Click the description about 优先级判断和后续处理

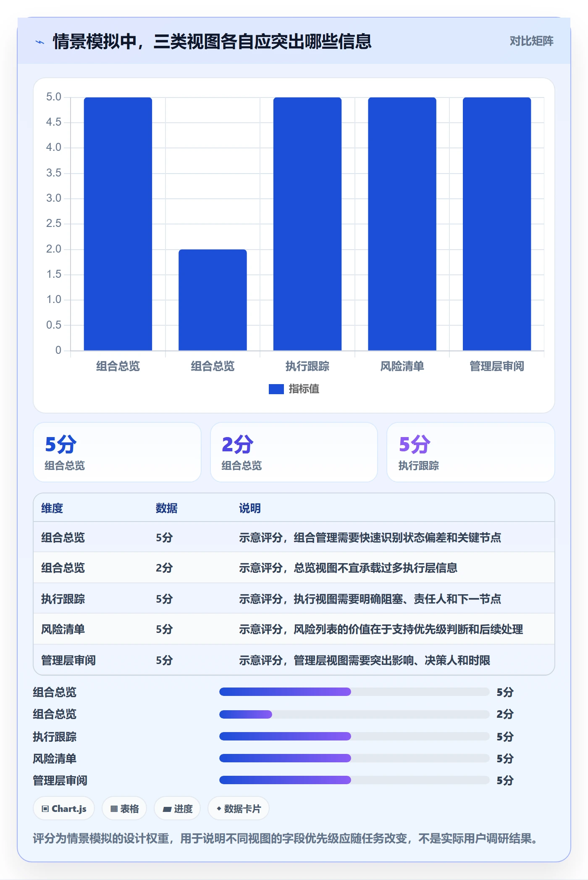pyautogui.click(x=381, y=629)
